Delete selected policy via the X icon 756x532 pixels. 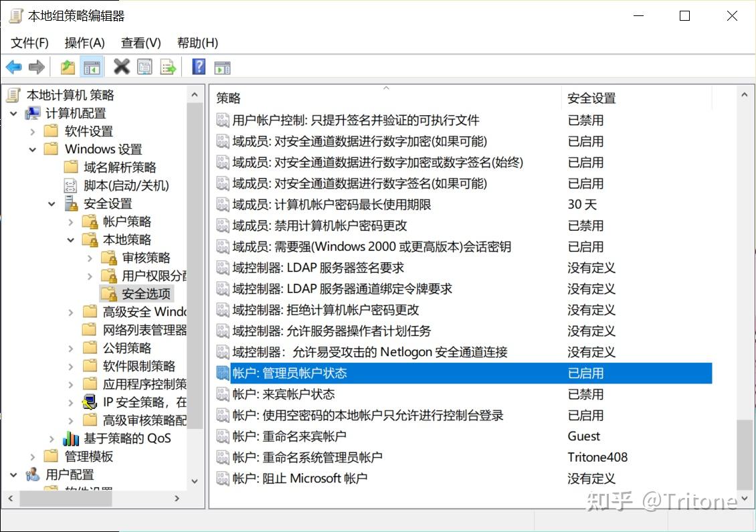(122, 66)
